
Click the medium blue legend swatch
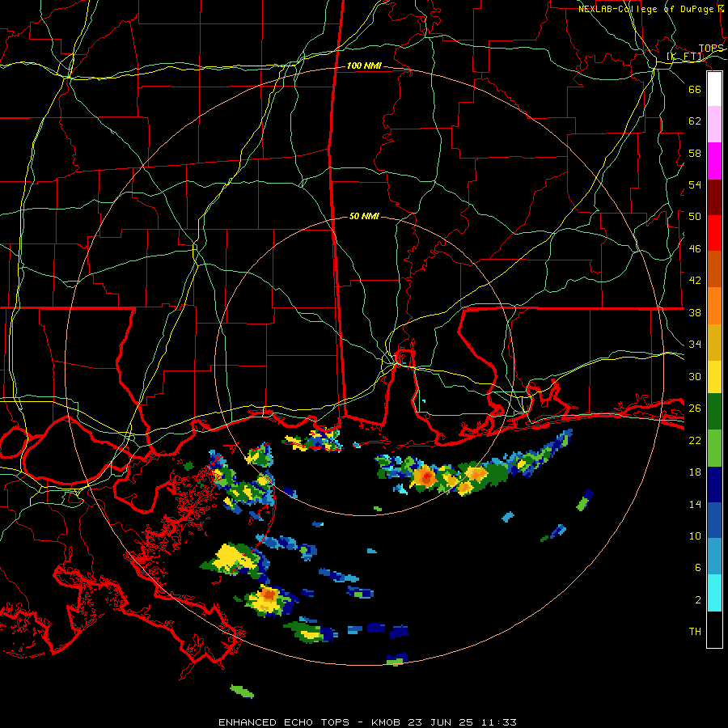pyautogui.click(x=714, y=520)
